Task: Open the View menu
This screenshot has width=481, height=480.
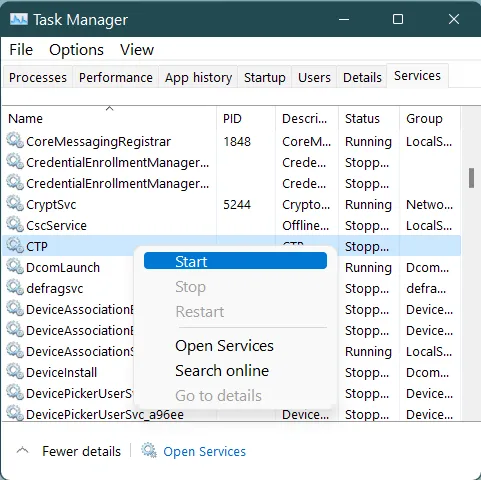Action: (137, 50)
